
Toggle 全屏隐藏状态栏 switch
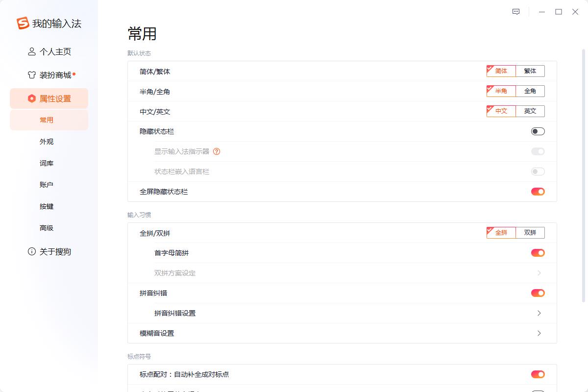(x=538, y=192)
